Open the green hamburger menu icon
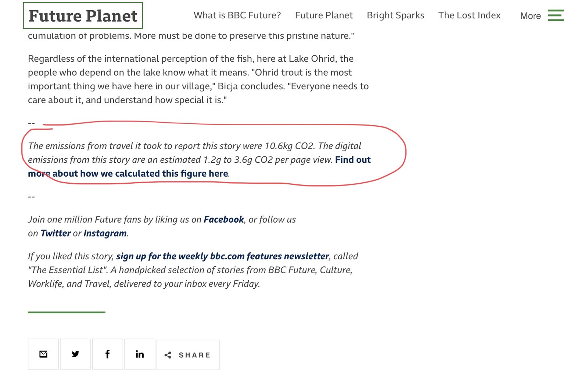Screen dimensions: 588x371 tap(556, 15)
